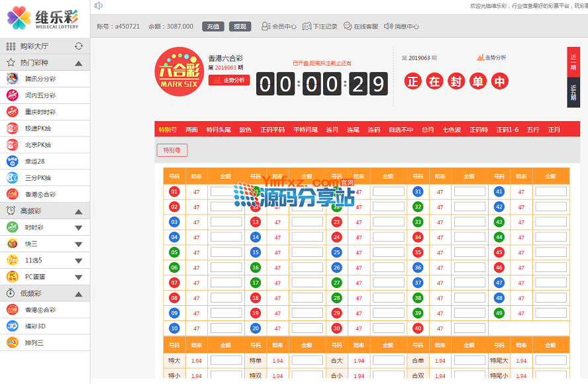
Task: Click the 充值 recharge button
Action: (213, 26)
